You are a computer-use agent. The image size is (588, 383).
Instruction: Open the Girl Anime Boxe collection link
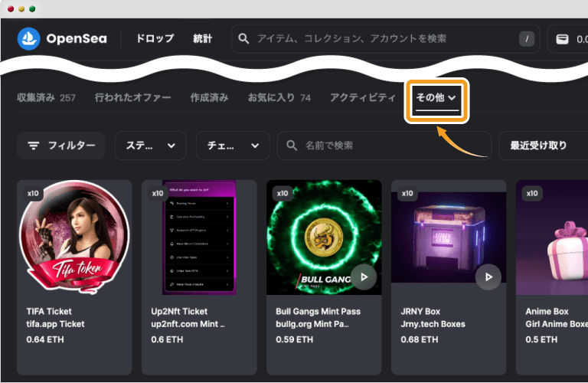557,324
